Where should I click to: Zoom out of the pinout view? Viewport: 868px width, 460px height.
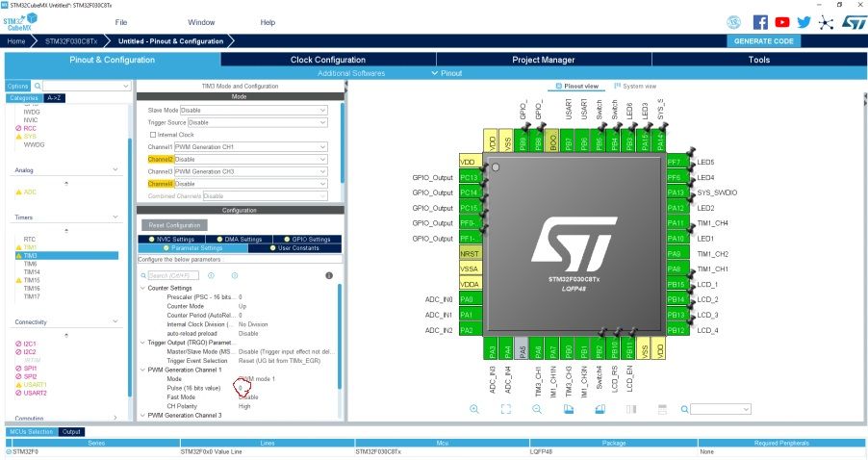click(537, 409)
